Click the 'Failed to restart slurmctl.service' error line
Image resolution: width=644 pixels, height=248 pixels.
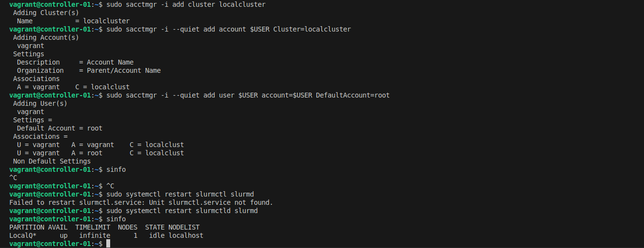pyautogui.click(x=141, y=202)
